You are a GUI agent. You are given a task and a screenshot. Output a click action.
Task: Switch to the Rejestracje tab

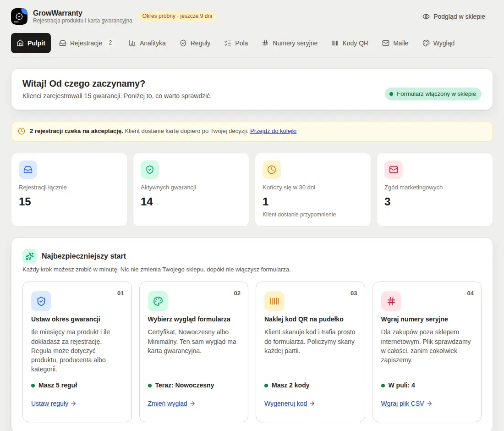pos(86,43)
